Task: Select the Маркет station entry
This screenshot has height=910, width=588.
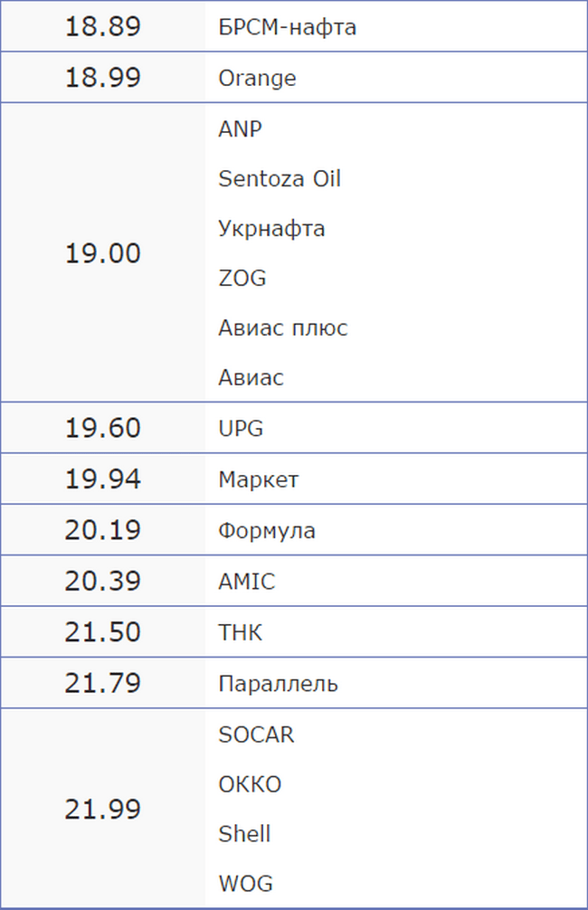Action: tap(259, 479)
